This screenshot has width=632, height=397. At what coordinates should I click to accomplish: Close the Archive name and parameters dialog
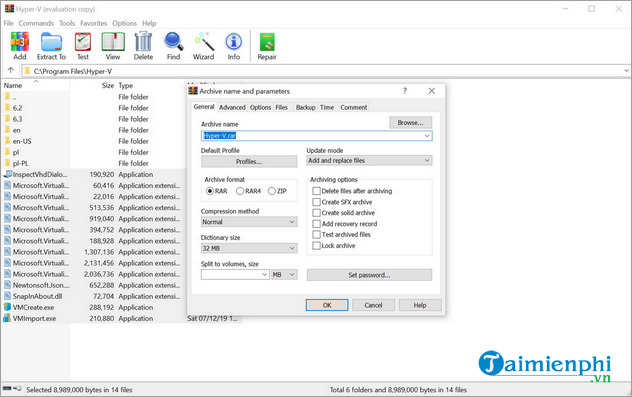(432, 91)
